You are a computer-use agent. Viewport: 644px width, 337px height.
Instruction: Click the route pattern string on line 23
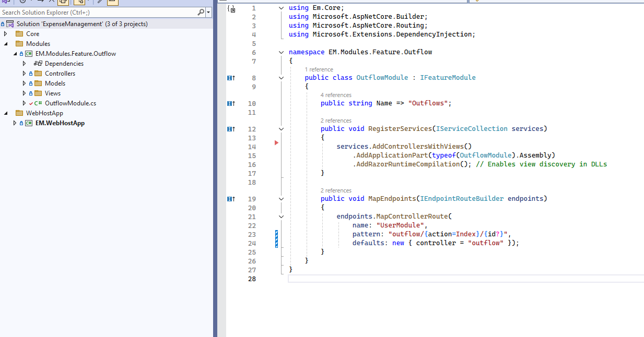click(448, 234)
